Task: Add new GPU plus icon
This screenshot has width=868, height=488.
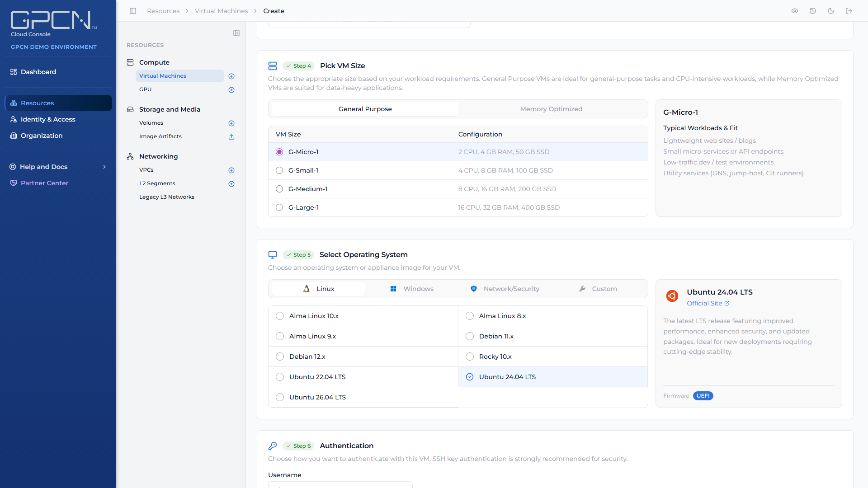Action: click(x=231, y=90)
